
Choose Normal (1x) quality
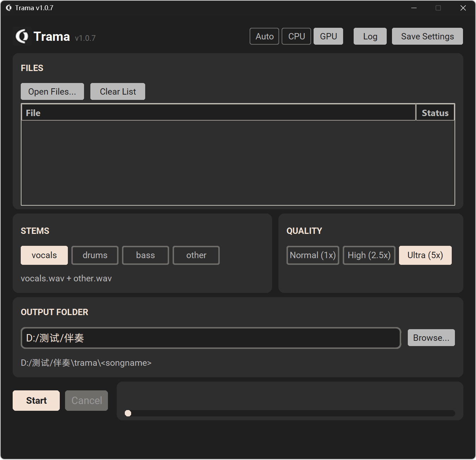[x=313, y=255]
